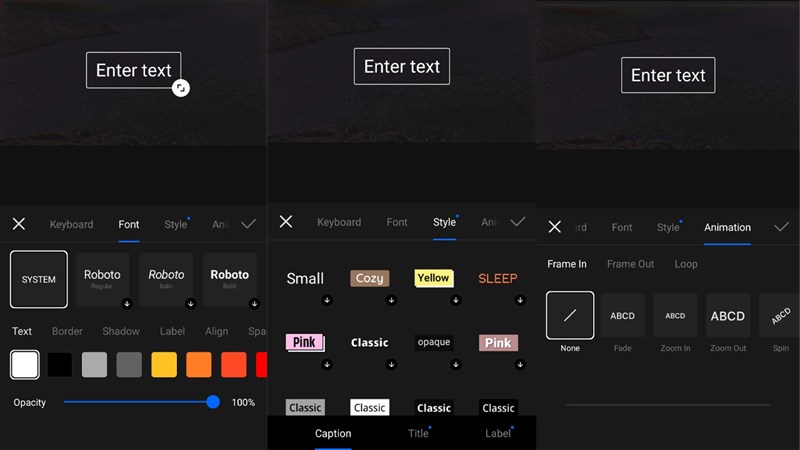The height and width of the screenshot is (450, 800).
Task: Switch to the Loop sub-tab
Action: (x=686, y=264)
